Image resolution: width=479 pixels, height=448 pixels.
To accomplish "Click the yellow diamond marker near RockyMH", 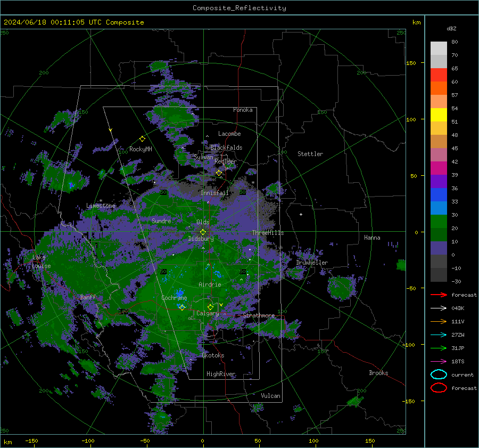I will click(x=142, y=139).
